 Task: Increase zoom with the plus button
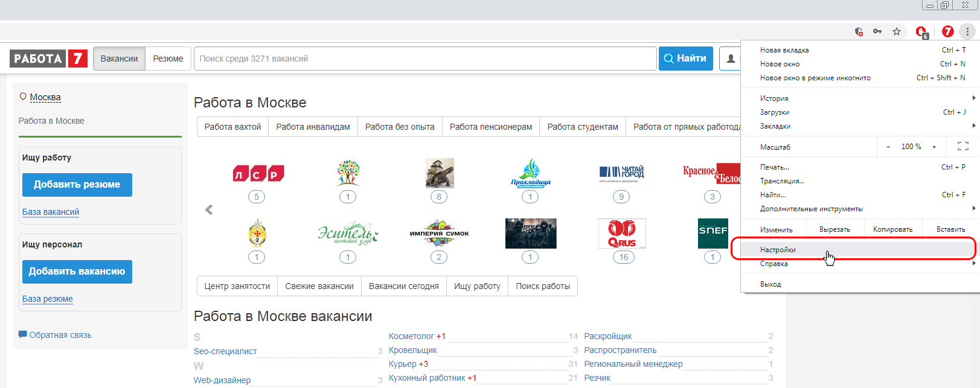(x=934, y=147)
